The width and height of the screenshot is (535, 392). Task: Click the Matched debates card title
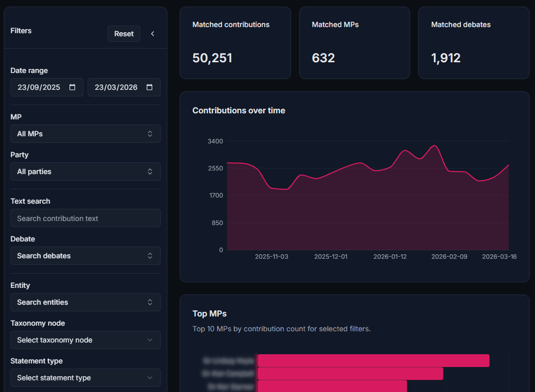pos(460,24)
